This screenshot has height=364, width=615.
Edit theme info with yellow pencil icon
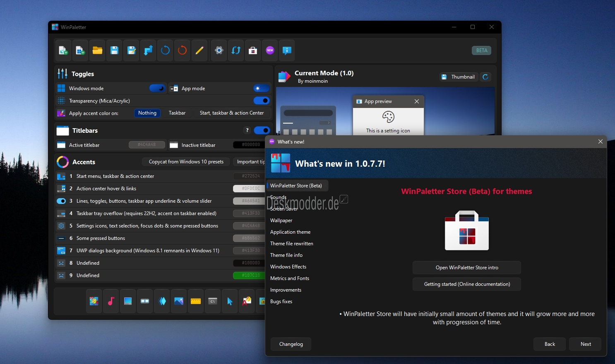click(x=199, y=50)
